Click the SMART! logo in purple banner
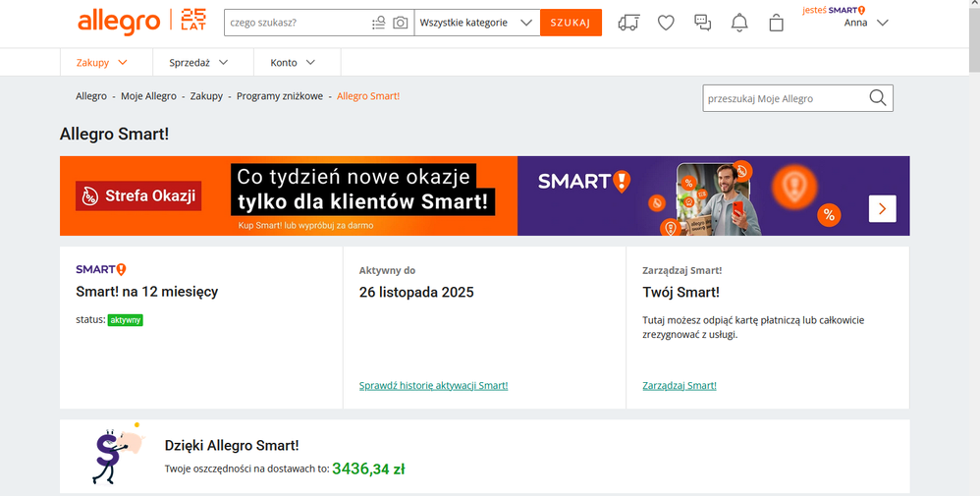The width and height of the screenshot is (980, 496). click(x=583, y=182)
